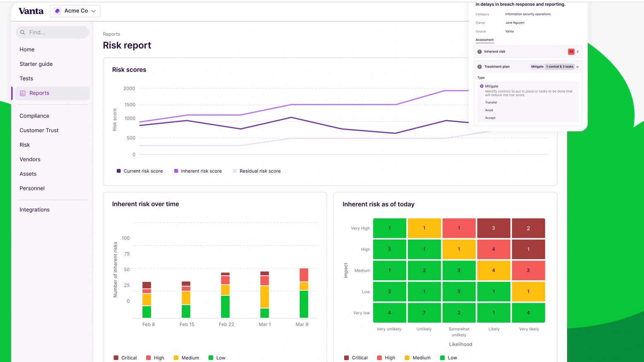This screenshot has height=362, width=644.
Task: Click the Current risk score legend swatch
Action: coord(119,171)
